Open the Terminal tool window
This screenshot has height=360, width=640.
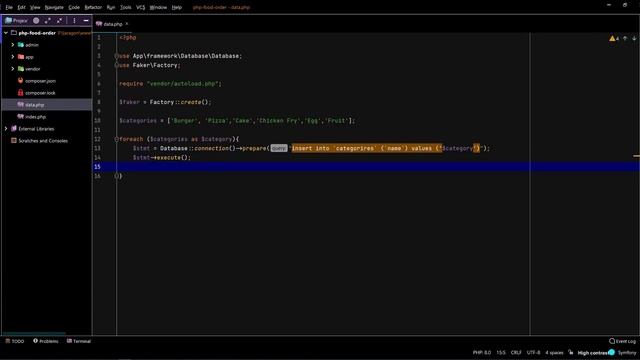pos(79,341)
